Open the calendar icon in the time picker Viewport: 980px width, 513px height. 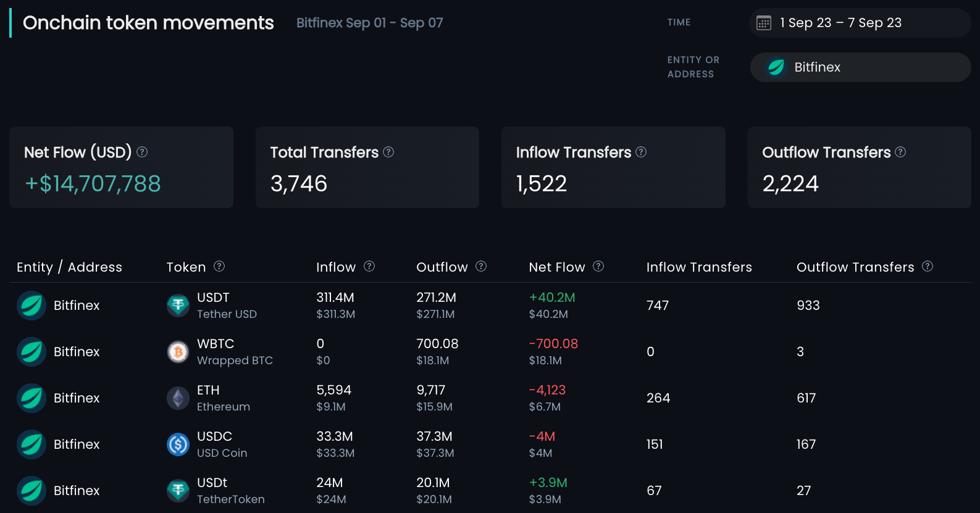click(x=764, y=23)
